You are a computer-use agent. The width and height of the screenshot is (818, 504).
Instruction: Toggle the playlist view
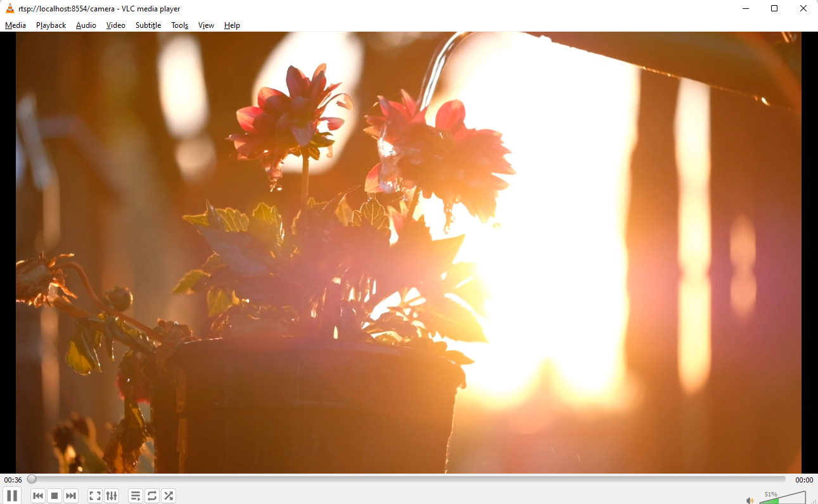pos(136,496)
